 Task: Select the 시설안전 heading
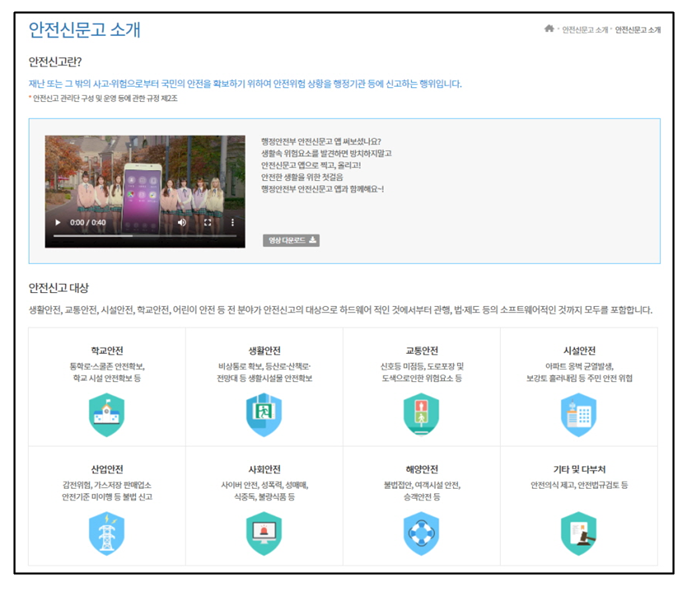[579, 351]
